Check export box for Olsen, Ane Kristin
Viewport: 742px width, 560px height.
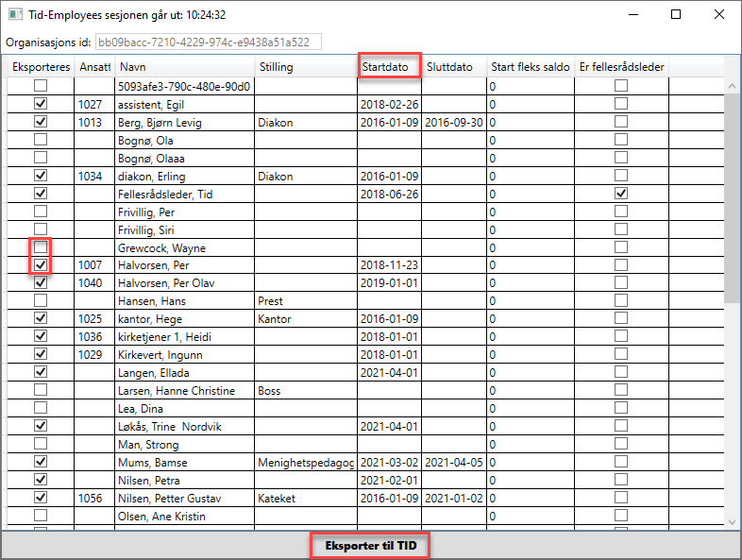point(41,515)
